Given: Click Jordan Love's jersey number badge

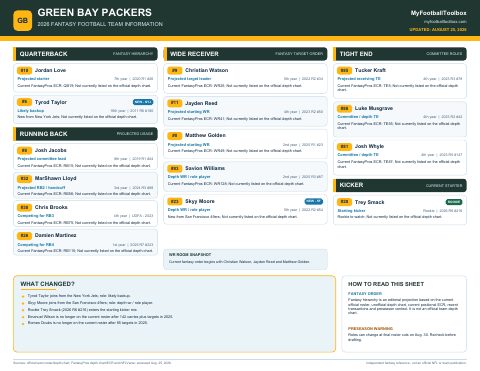Looking at the screenshot, I should [24, 70].
